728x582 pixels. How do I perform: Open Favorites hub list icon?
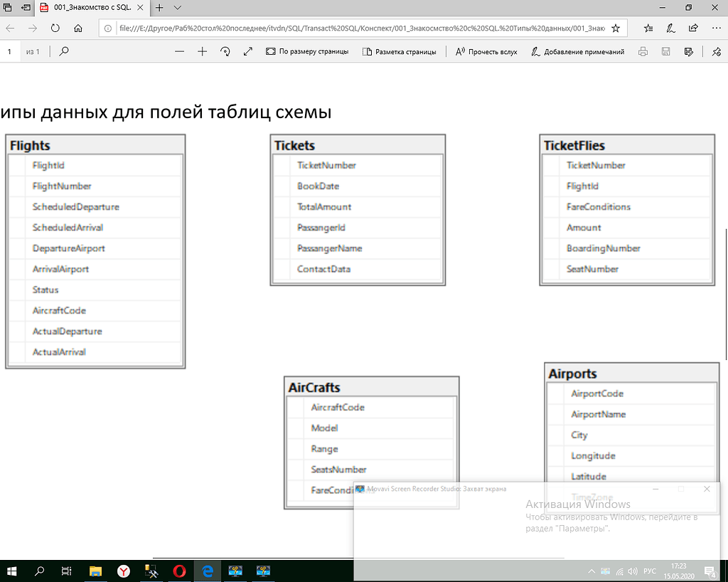(x=648, y=28)
